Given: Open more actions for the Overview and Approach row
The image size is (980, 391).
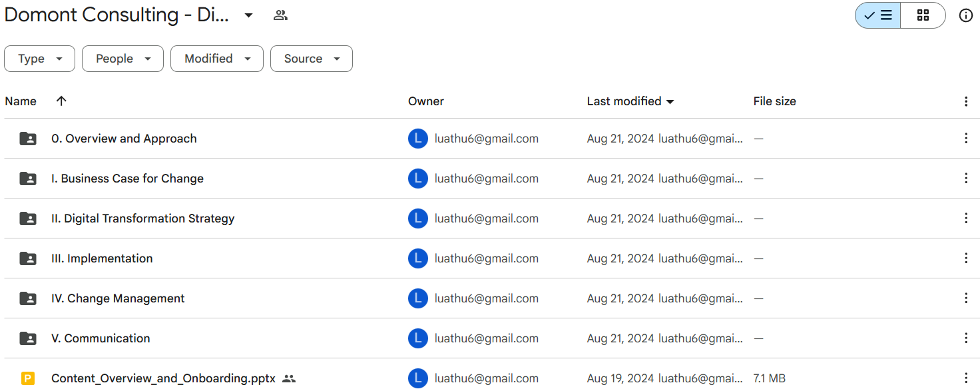Looking at the screenshot, I should click(965, 139).
